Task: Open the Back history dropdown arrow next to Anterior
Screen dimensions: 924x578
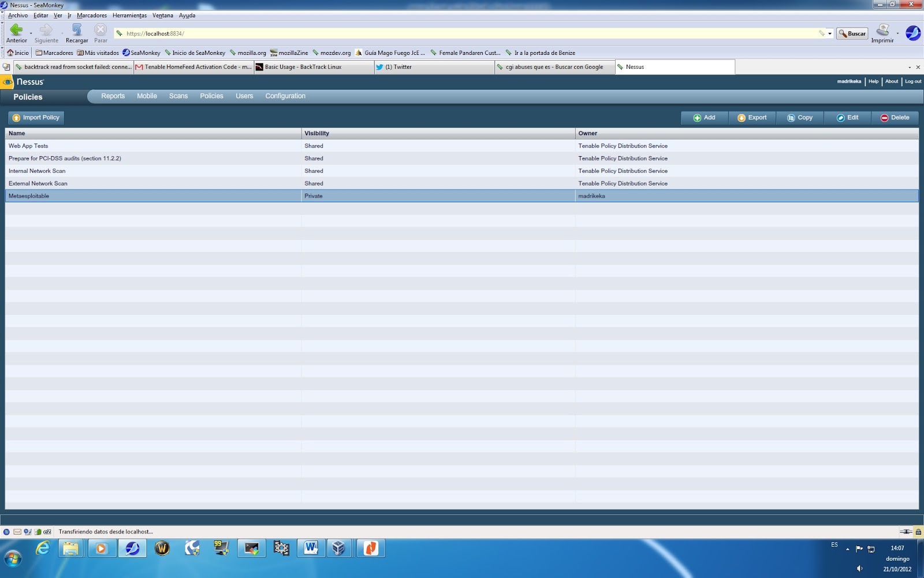Action: (31, 34)
